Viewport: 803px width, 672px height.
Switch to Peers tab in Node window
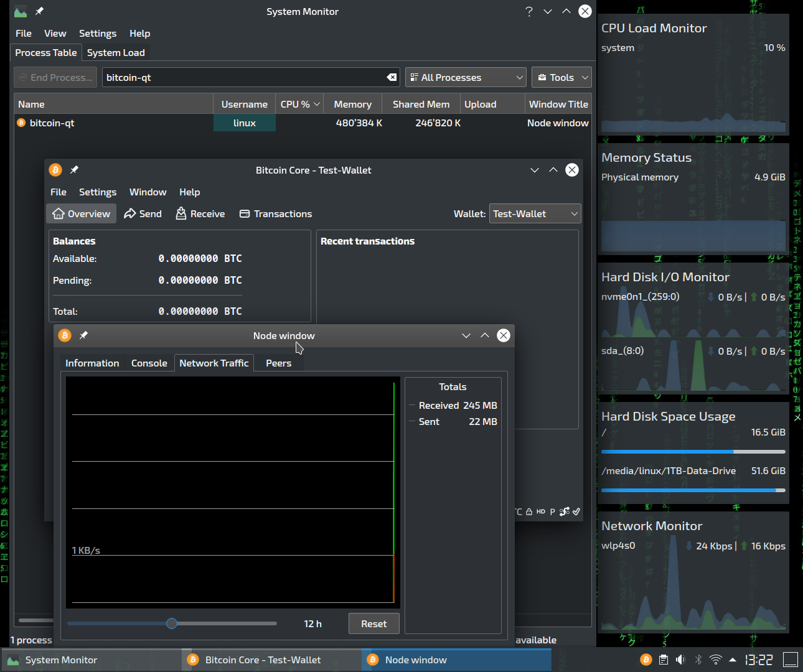278,363
